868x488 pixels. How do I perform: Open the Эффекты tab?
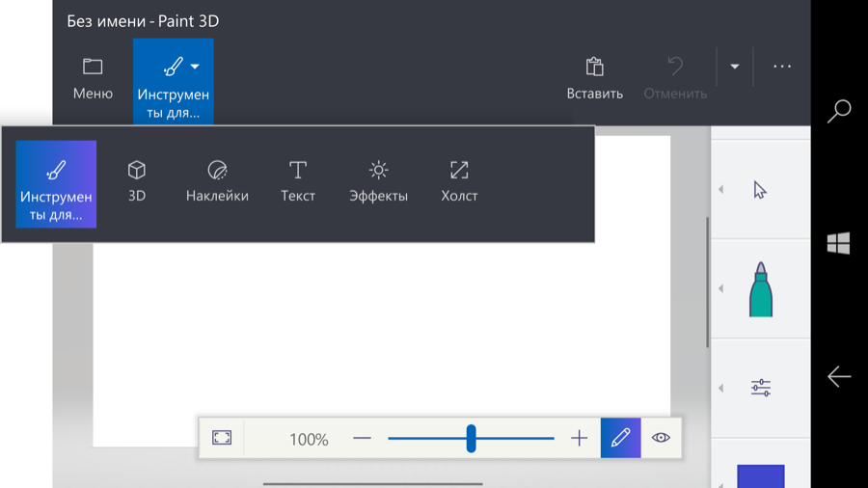[379, 181]
